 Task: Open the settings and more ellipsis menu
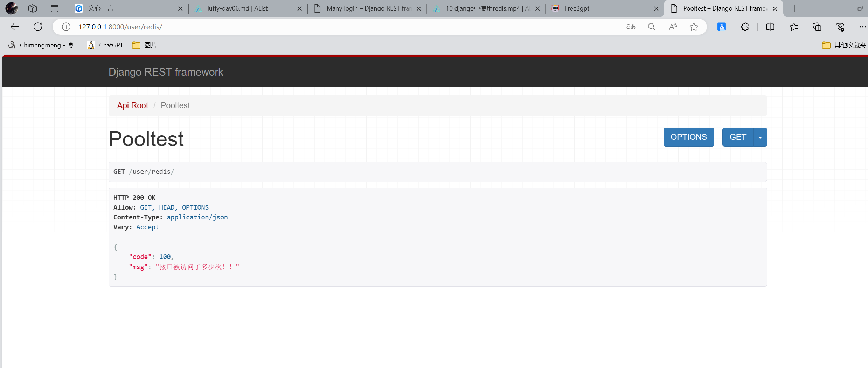pyautogui.click(x=862, y=27)
